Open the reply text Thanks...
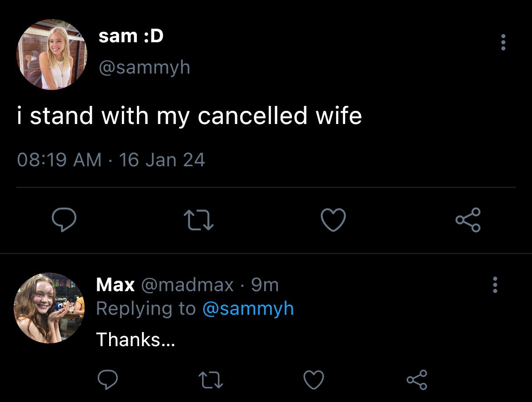 [x=136, y=339]
